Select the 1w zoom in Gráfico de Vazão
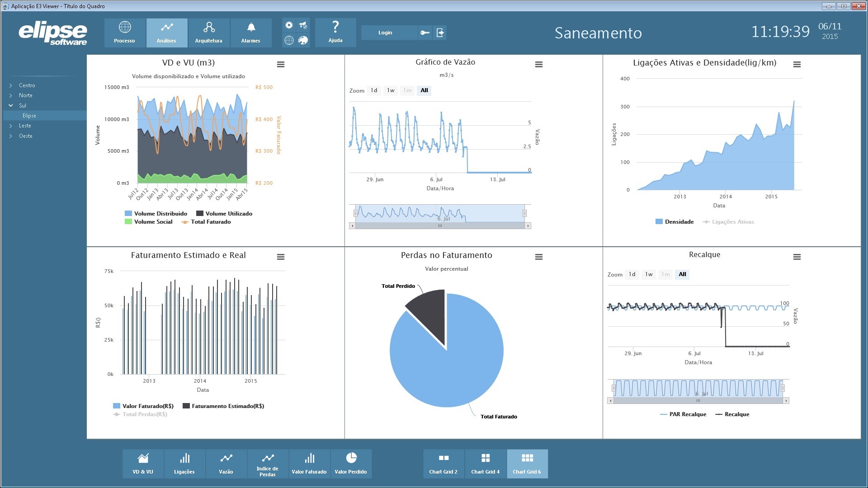 (x=391, y=90)
